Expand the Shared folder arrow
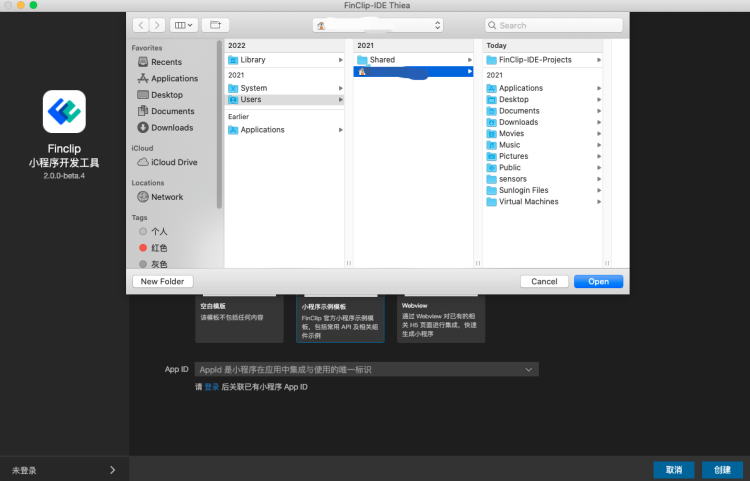750x481 pixels. point(470,60)
